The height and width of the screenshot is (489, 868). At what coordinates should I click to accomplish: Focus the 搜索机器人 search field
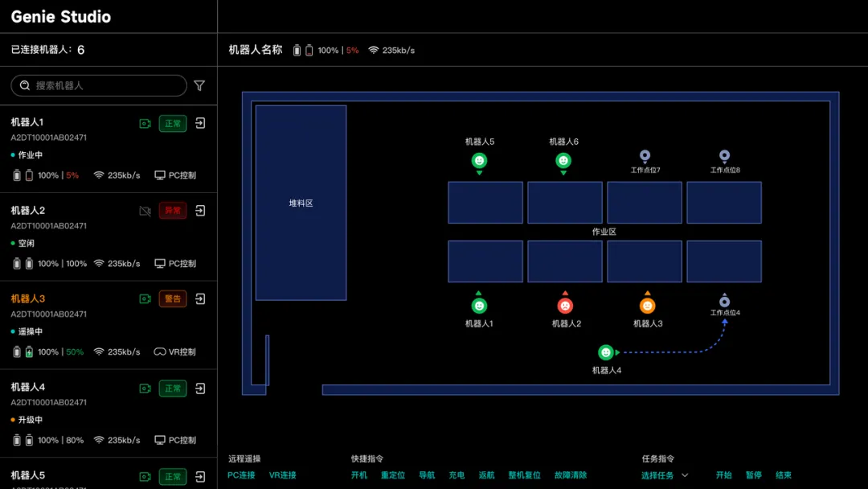pyautogui.click(x=99, y=85)
